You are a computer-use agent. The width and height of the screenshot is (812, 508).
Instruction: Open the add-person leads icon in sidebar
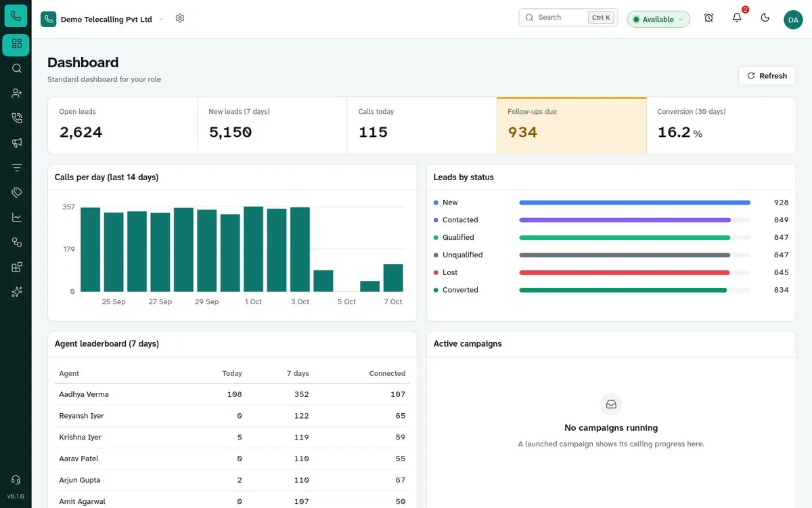pyautogui.click(x=16, y=93)
